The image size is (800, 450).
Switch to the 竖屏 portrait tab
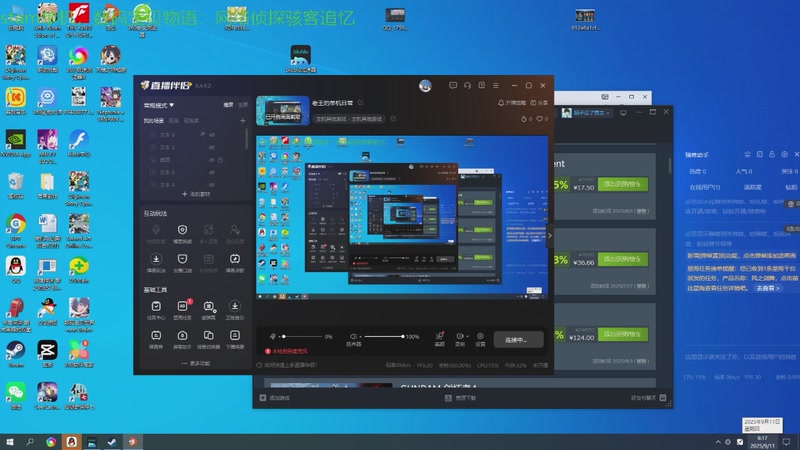(243, 105)
